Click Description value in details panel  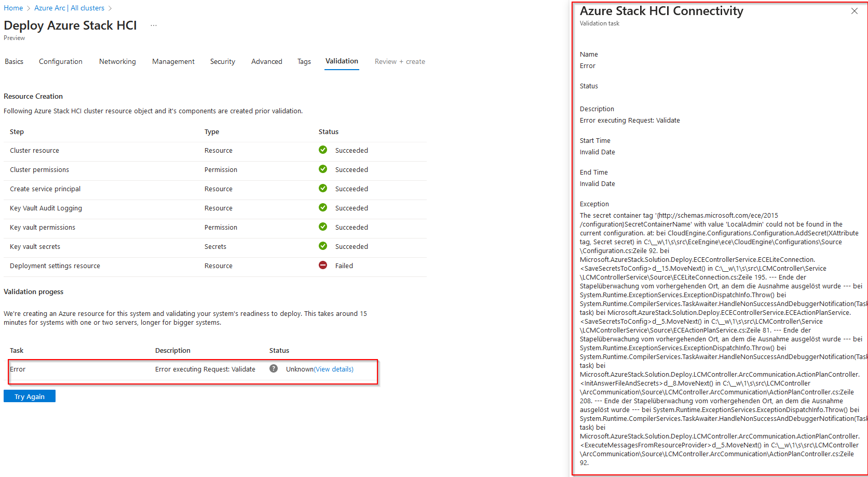[630, 120]
